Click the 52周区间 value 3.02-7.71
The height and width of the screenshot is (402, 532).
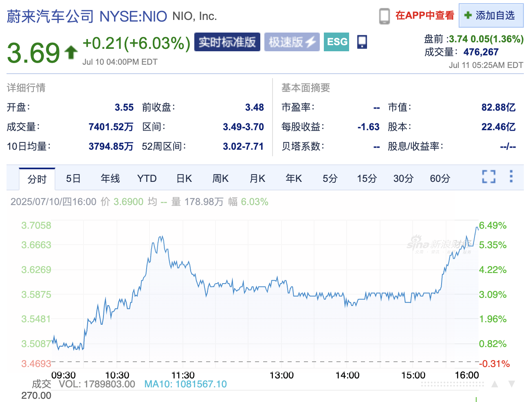(243, 146)
